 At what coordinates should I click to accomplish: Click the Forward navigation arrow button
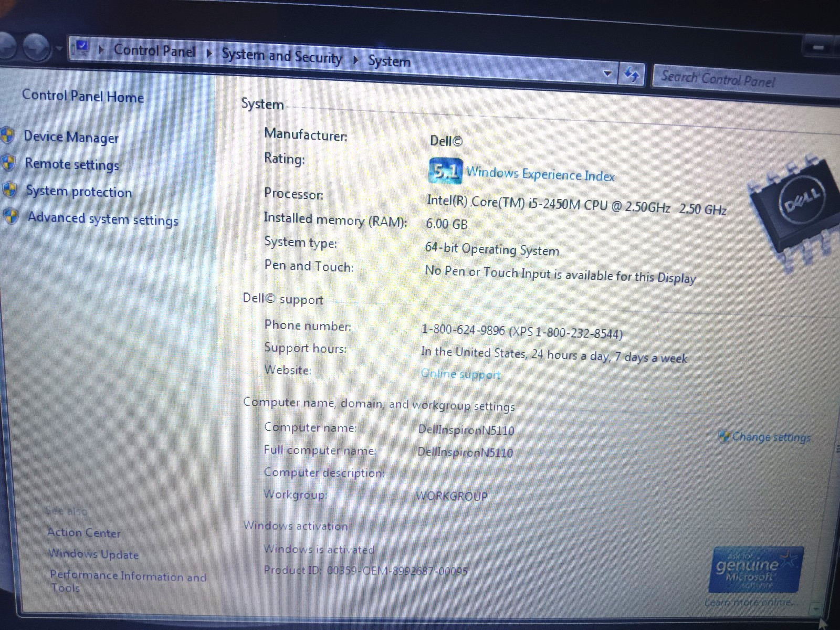tap(37, 47)
